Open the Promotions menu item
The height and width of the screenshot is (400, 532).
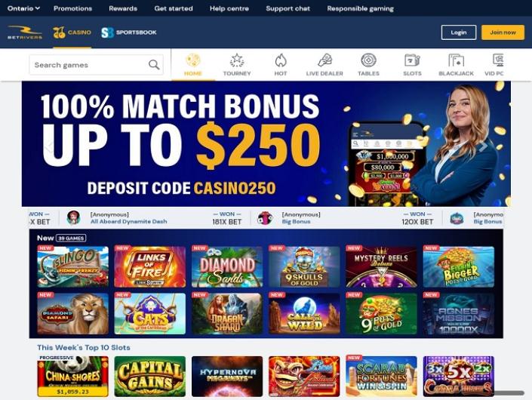click(72, 8)
